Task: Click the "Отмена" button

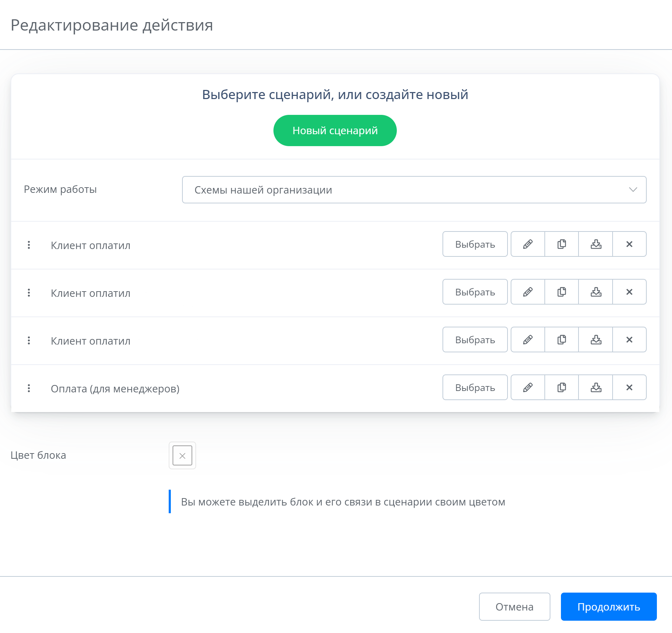Action: click(x=514, y=607)
